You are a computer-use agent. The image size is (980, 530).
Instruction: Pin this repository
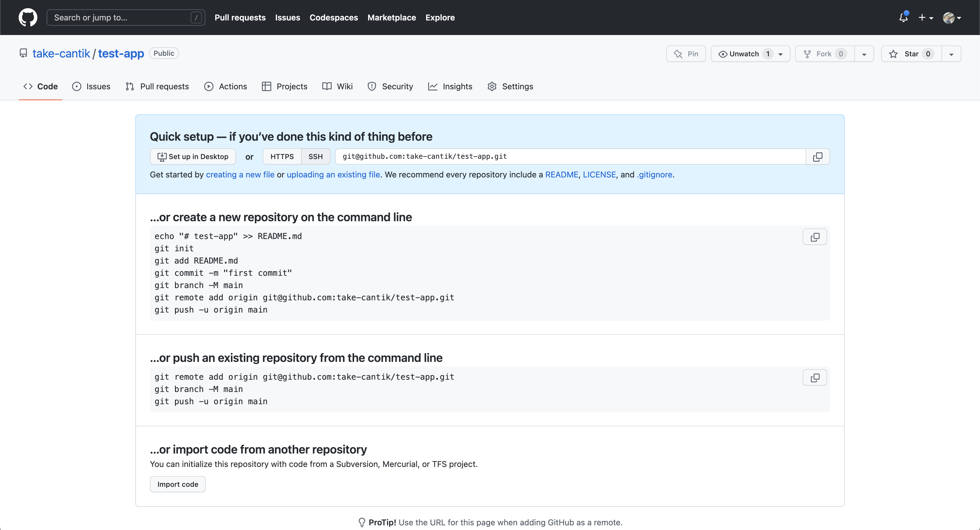(x=685, y=54)
